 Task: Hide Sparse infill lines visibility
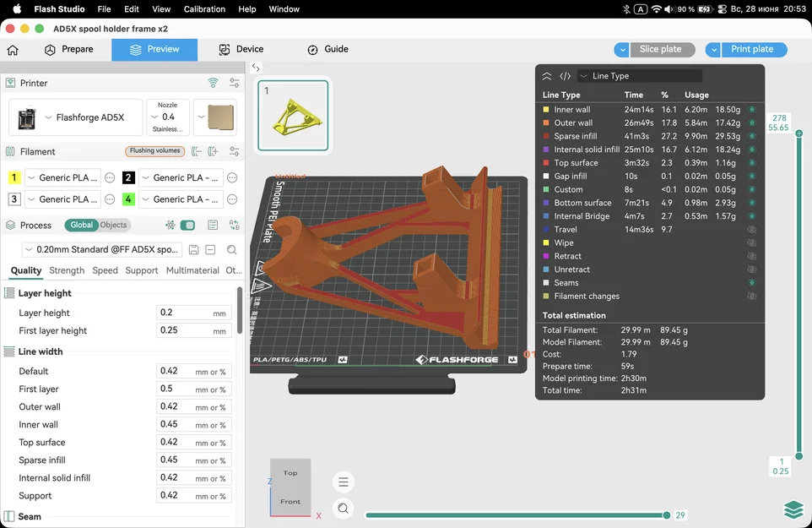tap(752, 136)
